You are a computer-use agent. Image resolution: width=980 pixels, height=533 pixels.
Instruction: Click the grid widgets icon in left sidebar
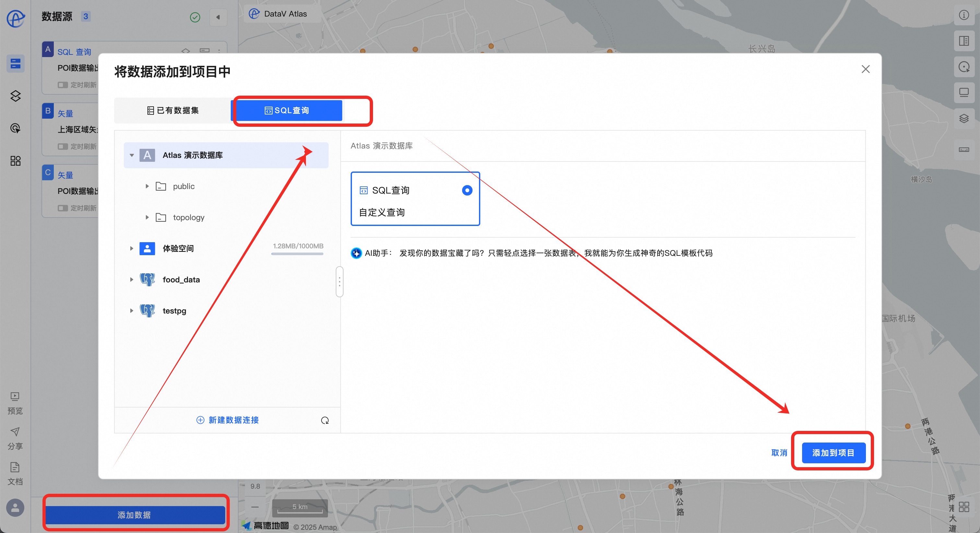click(x=15, y=161)
